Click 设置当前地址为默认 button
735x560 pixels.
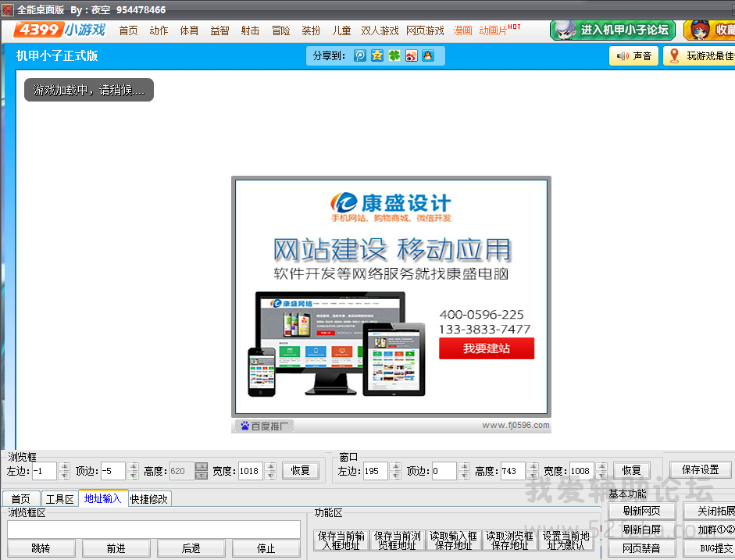tap(566, 540)
